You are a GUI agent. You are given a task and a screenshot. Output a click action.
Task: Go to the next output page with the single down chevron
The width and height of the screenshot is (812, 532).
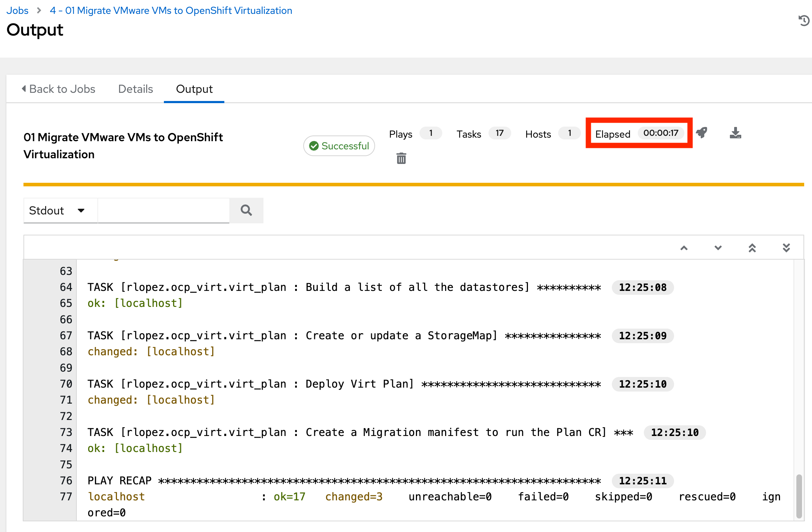pyautogui.click(x=718, y=248)
